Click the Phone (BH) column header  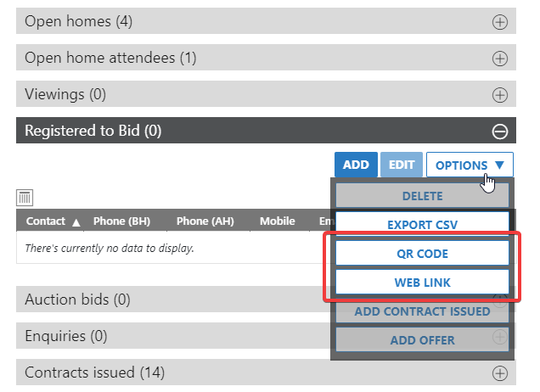point(121,221)
